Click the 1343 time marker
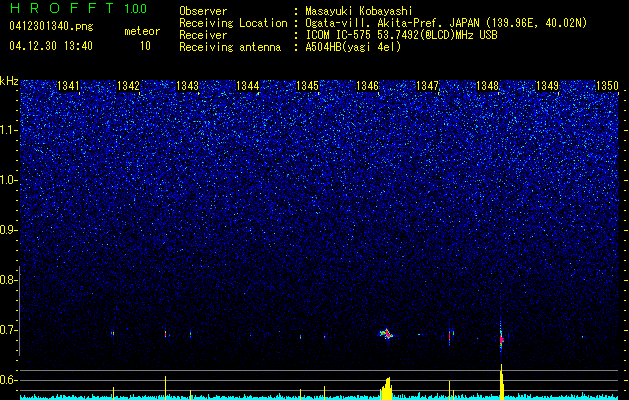 [187, 86]
